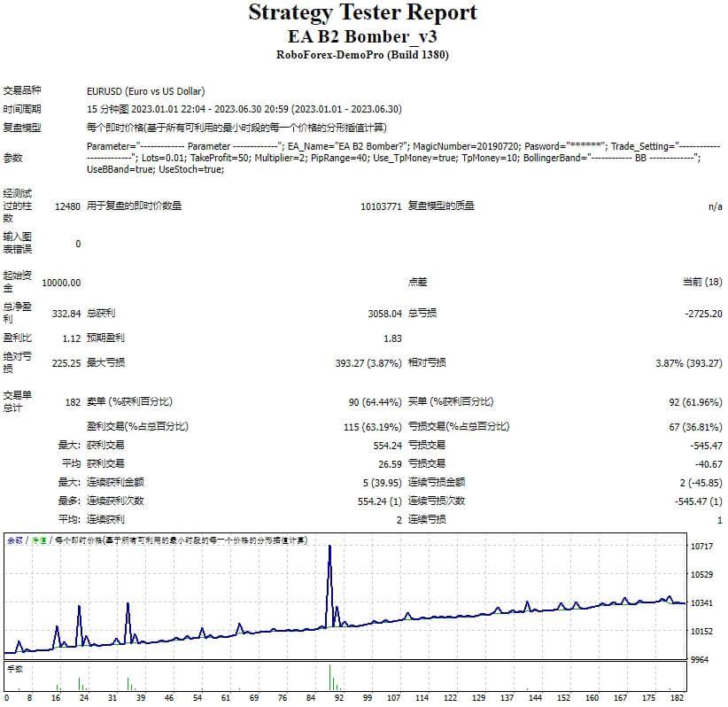Click the total net profit value 332.84
Image resolution: width=728 pixels, height=707 pixels.
tap(66, 314)
